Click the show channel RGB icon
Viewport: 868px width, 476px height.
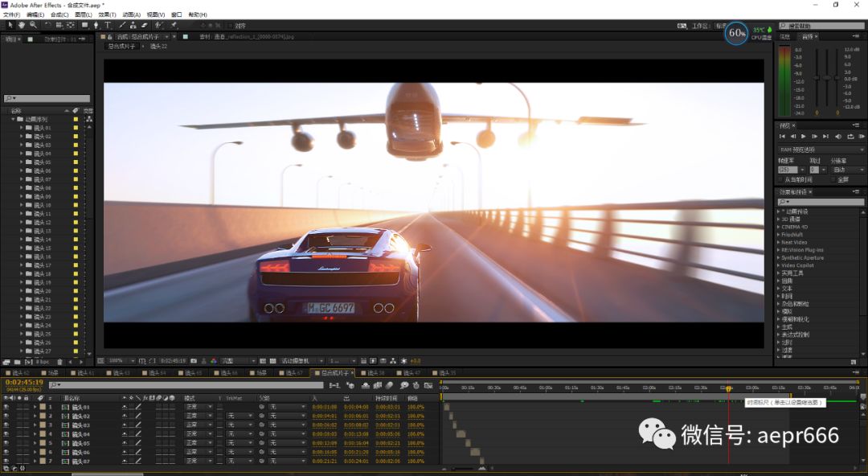point(215,361)
